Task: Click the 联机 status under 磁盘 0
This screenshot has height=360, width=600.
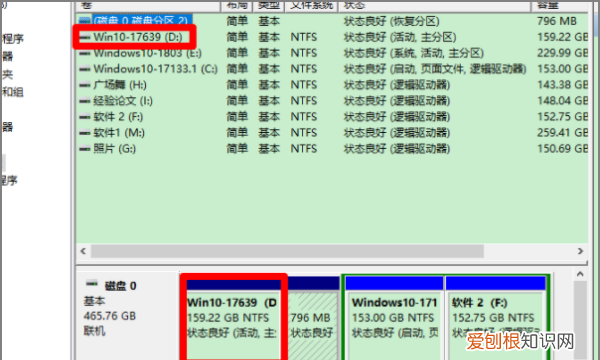Action: [x=95, y=331]
